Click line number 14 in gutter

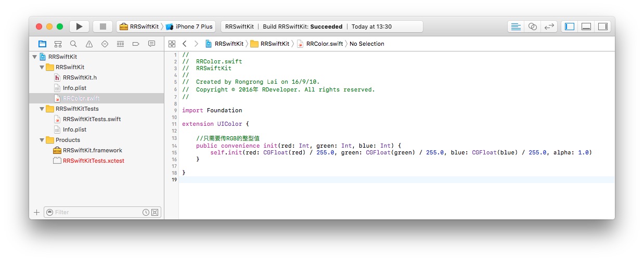click(174, 146)
